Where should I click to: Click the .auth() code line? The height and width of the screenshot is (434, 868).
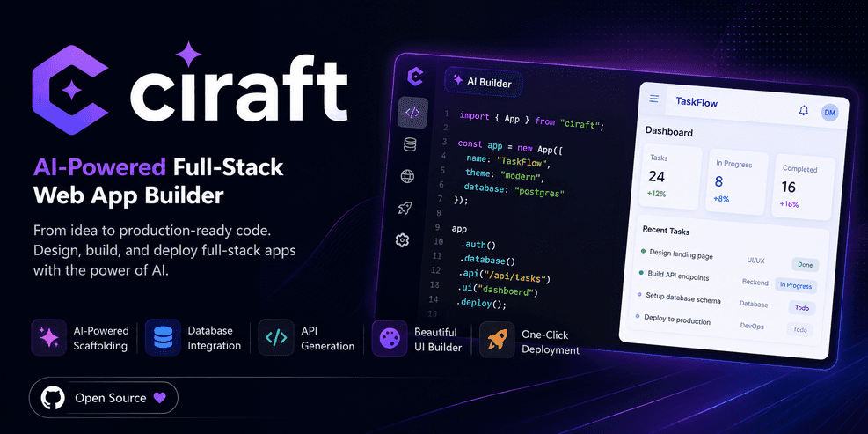tap(477, 245)
